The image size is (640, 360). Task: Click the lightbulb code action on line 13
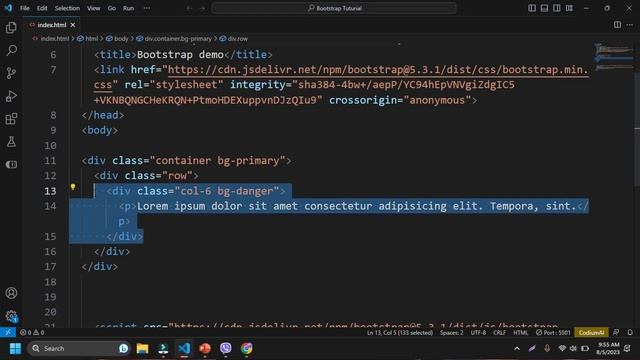click(x=73, y=187)
